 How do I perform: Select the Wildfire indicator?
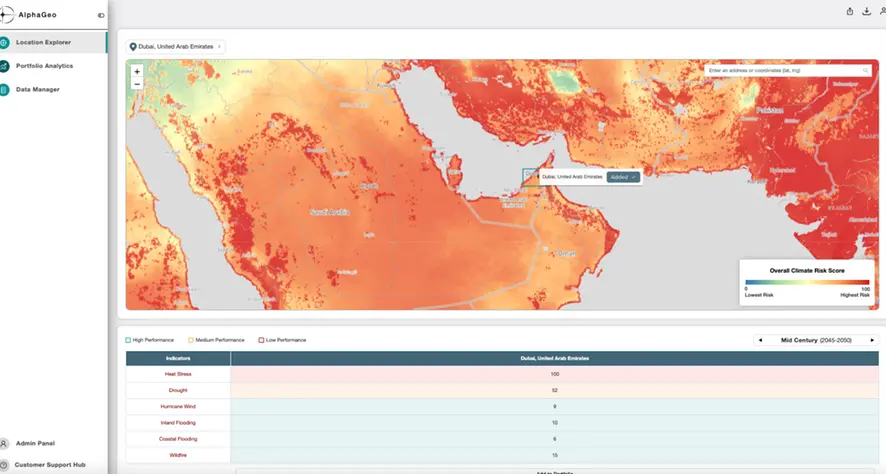coord(178,455)
